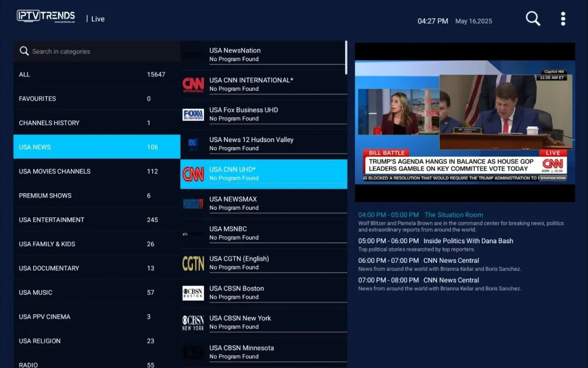Play the USA CBSN Boston channel
The height and width of the screenshot is (368, 588).
coord(264,293)
